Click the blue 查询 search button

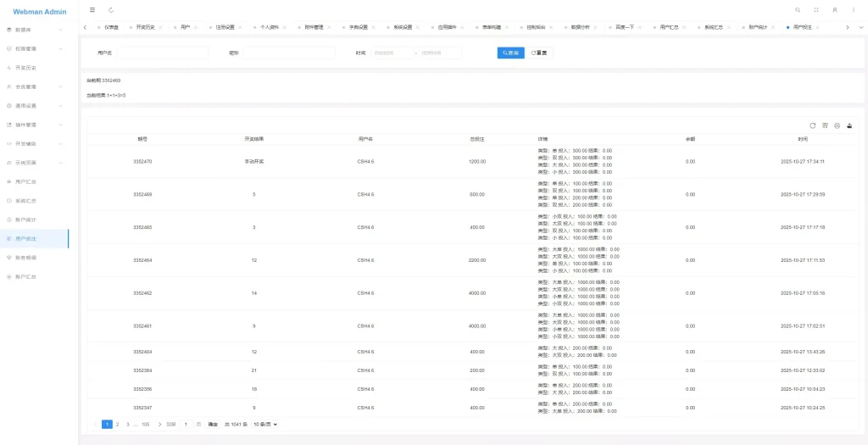pos(510,53)
